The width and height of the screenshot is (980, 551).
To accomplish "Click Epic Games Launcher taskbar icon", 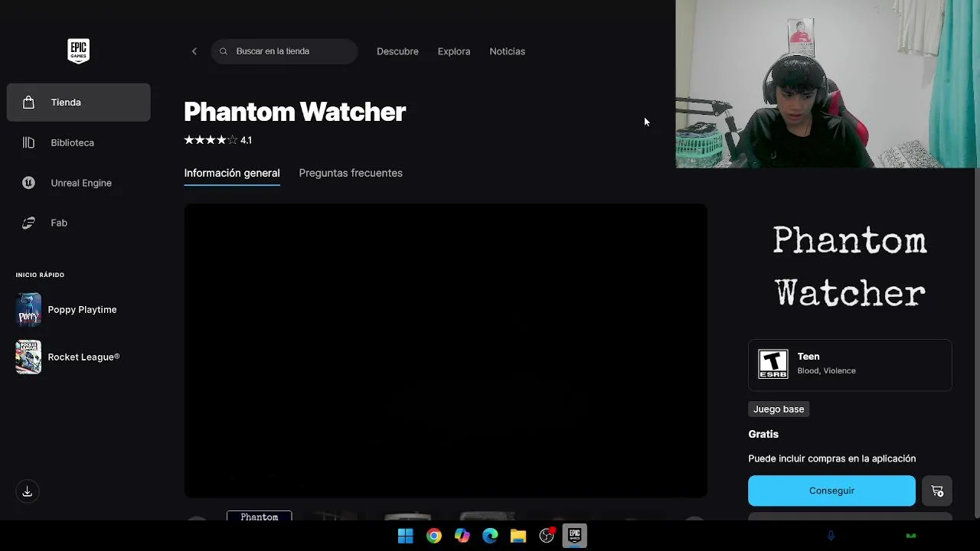I will coord(575,536).
